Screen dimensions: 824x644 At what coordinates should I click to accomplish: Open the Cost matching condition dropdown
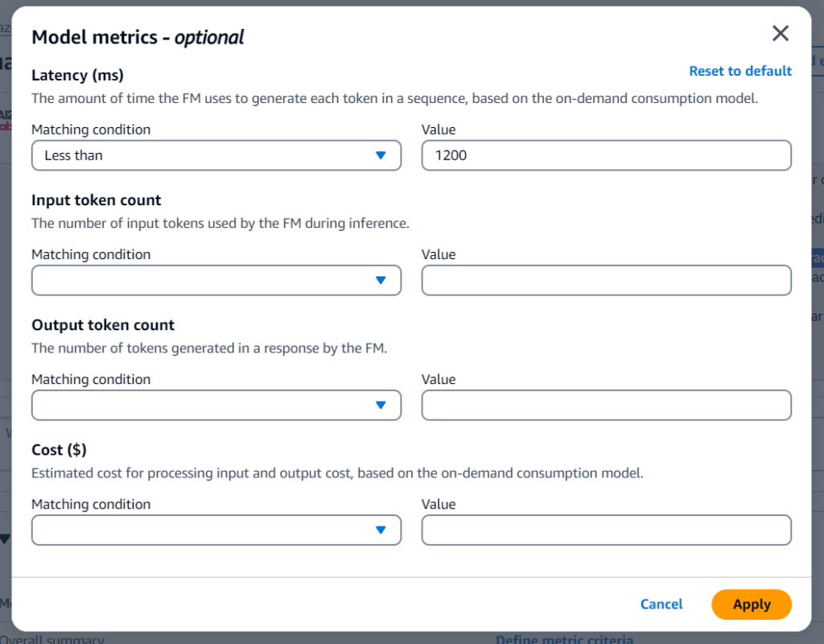(216, 530)
